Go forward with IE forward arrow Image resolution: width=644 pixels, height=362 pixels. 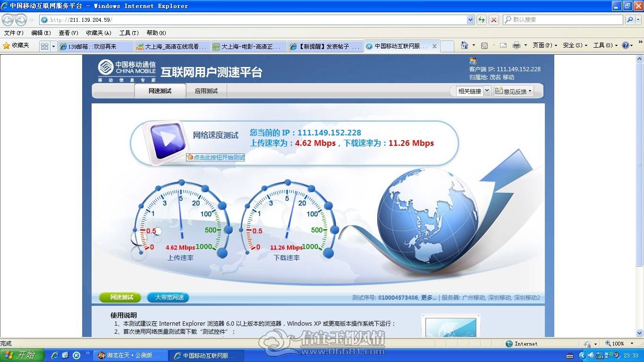click(21, 20)
